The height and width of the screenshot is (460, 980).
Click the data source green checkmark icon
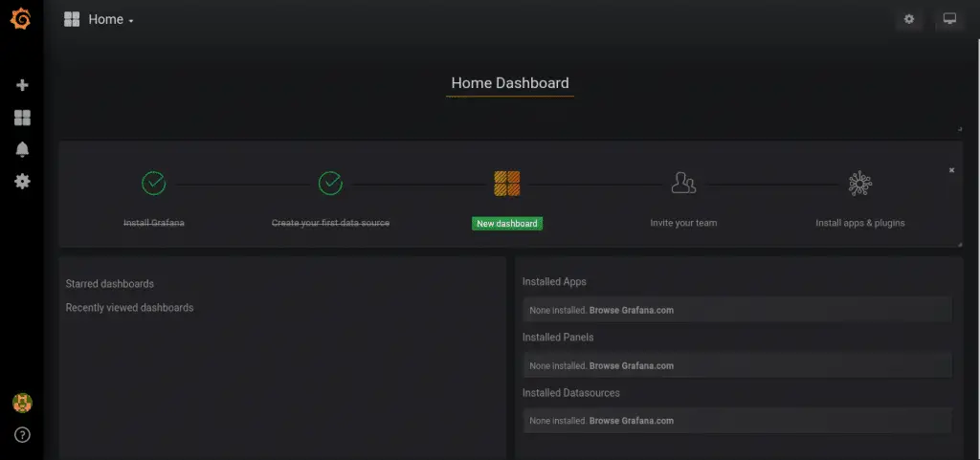(330, 184)
